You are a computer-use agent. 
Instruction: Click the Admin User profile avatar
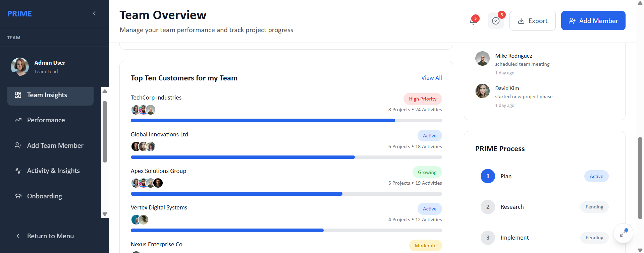[20, 66]
